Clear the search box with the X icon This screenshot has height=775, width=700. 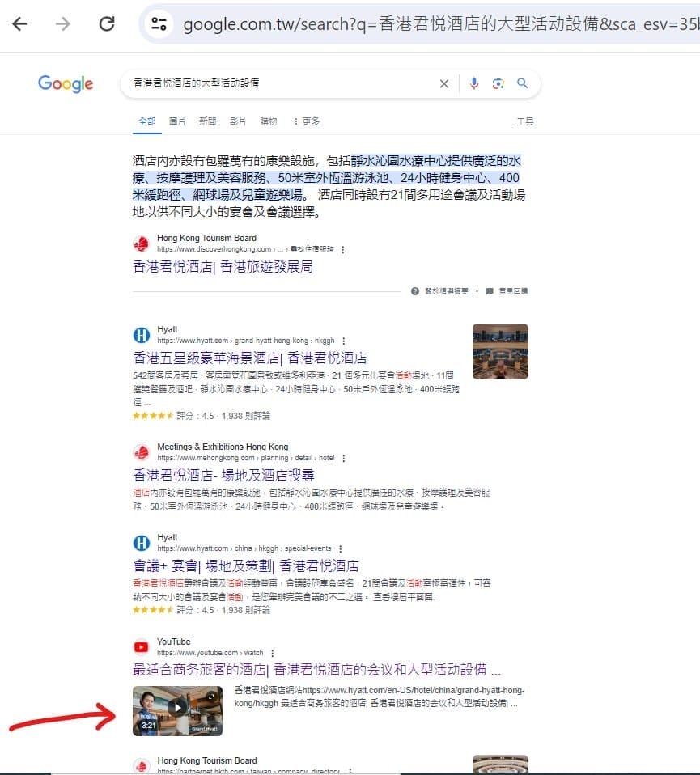(443, 83)
